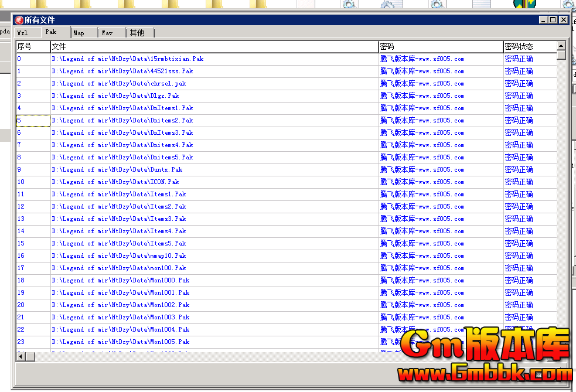The image size is (576, 392).
Task: Click the password cell for Items3.Pak
Action: (x=422, y=219)
